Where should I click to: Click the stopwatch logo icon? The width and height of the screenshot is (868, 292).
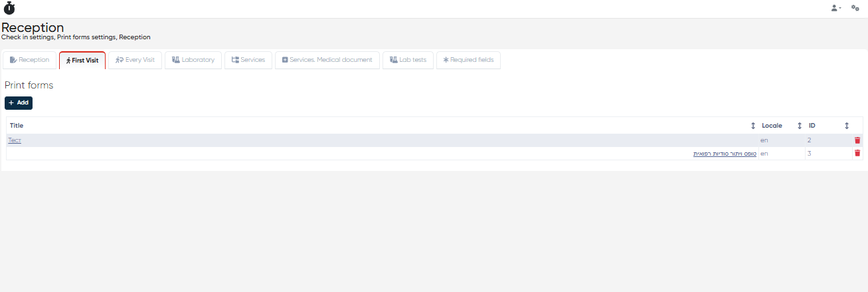tap(9, 9)
